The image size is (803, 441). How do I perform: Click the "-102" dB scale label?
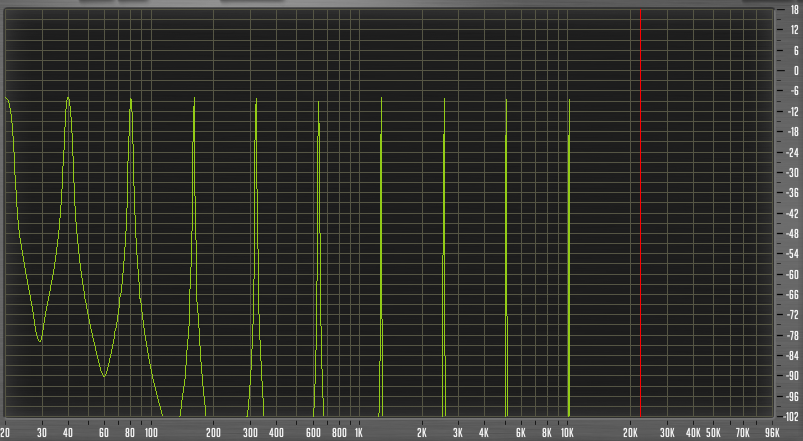(791, 416)
